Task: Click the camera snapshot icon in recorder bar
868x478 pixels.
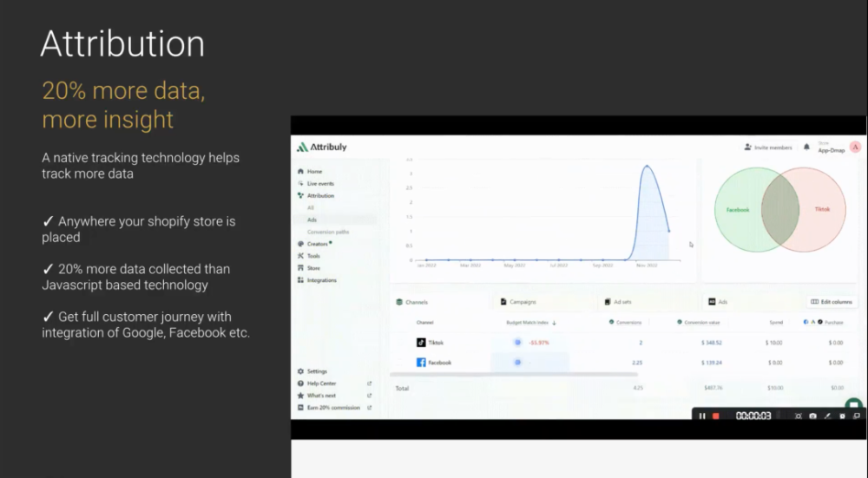Action: point(812,416)
